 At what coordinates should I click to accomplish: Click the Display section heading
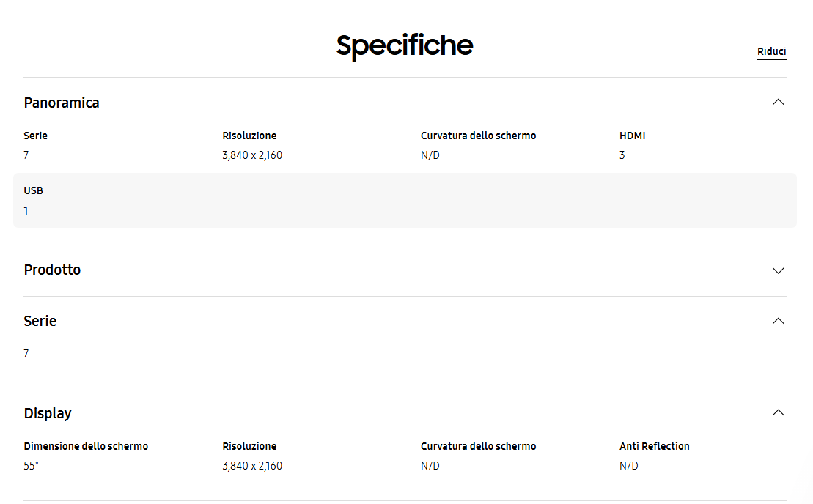[x=48, y=413]
